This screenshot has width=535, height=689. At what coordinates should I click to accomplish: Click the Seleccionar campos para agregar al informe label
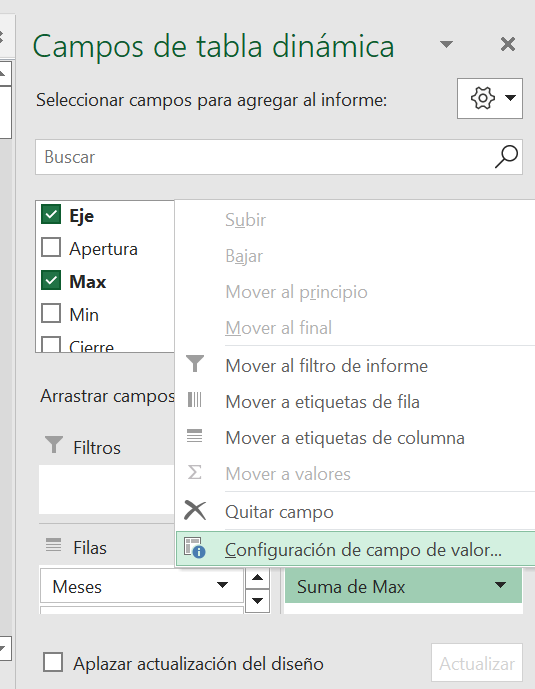point(211,100)
